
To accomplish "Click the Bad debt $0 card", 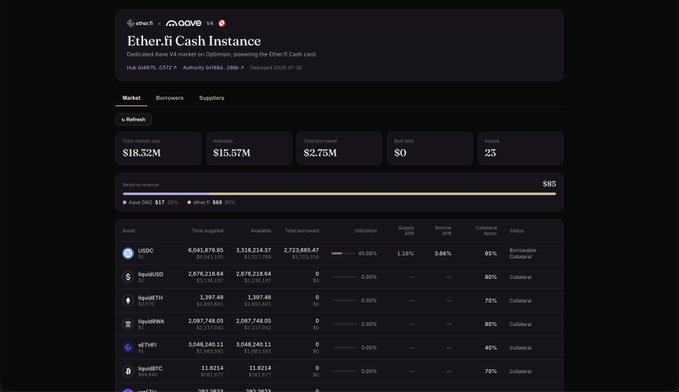I will [430, 148].
